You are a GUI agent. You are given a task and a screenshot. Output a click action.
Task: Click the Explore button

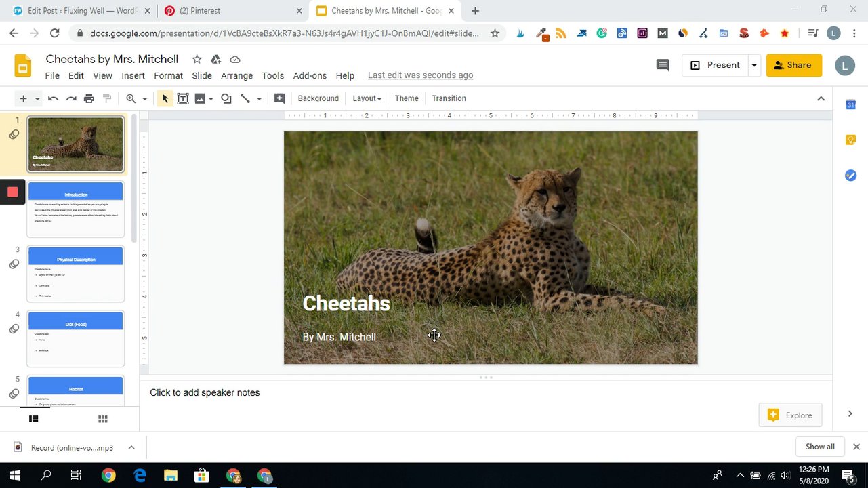[x=790, y=415]
